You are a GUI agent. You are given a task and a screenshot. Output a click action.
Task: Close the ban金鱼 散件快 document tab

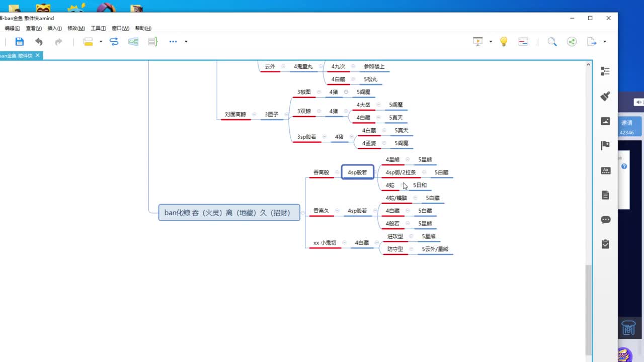(x=37, y=55)
